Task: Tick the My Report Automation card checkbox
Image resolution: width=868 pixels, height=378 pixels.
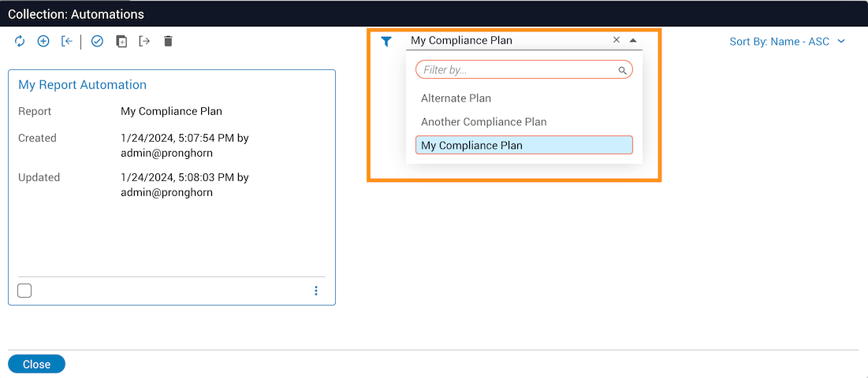Action: pos(24,291)
